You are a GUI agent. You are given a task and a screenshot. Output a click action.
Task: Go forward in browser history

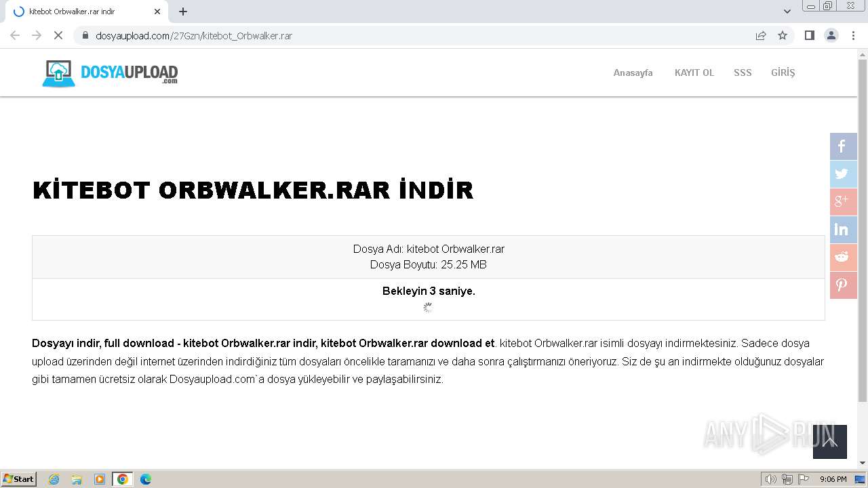(x=37, y=35)
